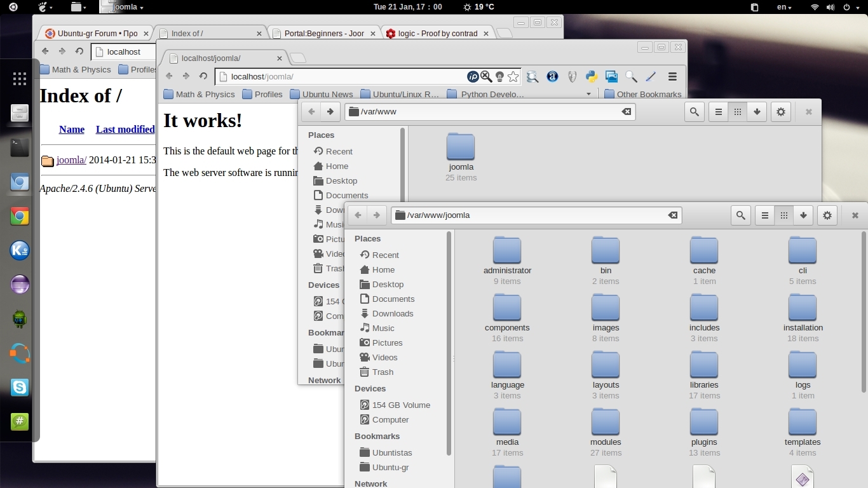Image resolution: width=868 pixels, height=488 pixels.
Task: Open the joomla/ link in the Index listing
Action: [71, 160]
